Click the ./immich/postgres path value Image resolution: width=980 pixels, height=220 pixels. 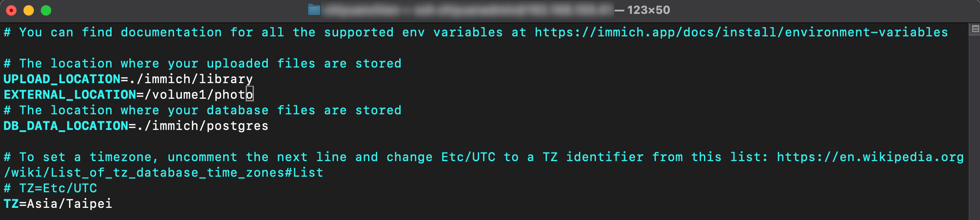[203, 126]
